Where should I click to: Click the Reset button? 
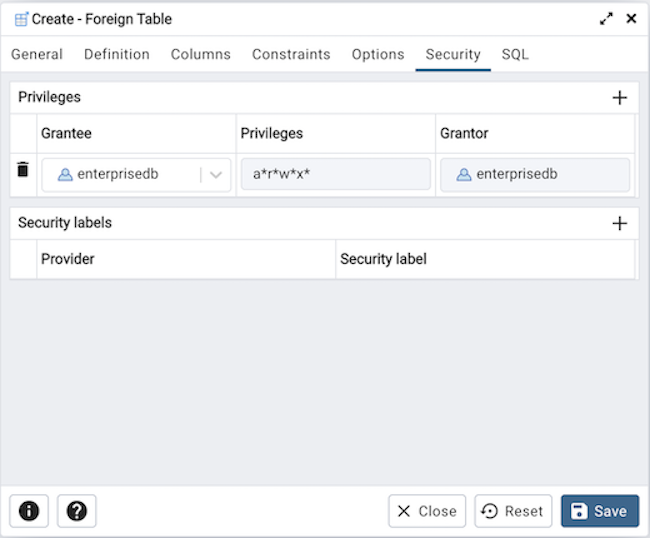(x=513, y=511)
